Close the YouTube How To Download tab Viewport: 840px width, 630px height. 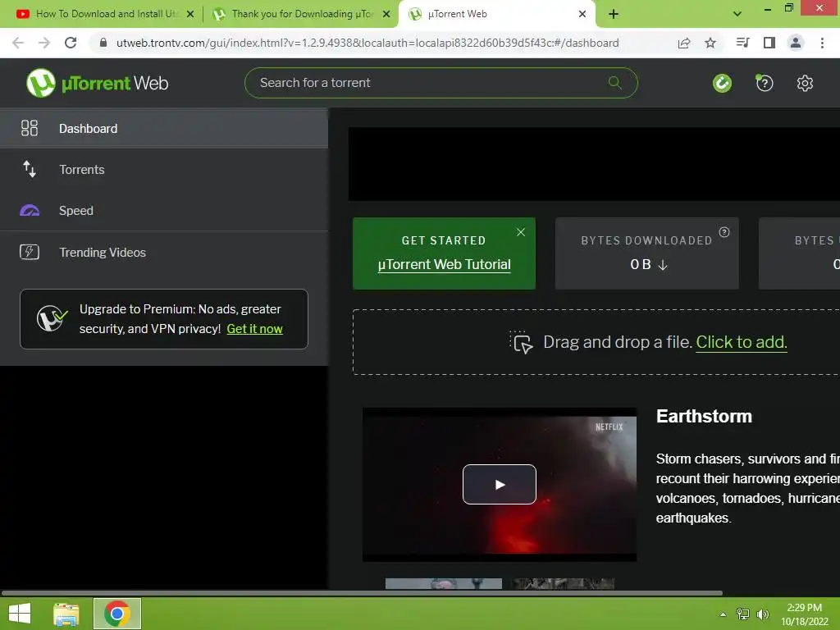(x=190, y=14)
